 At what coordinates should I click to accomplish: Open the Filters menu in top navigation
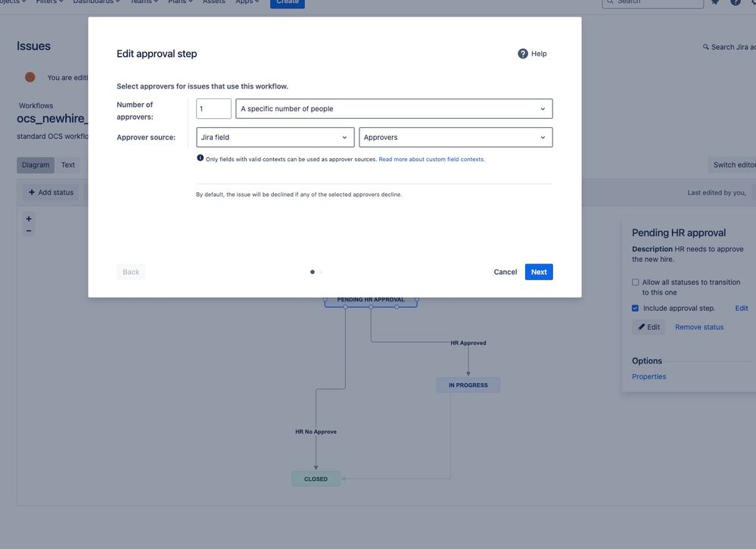[50, 2]
